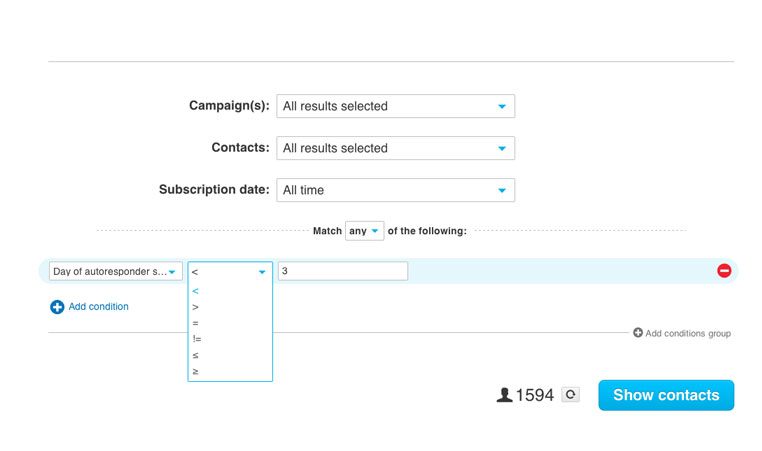Click the Add condition link

[x=99, y=307]
